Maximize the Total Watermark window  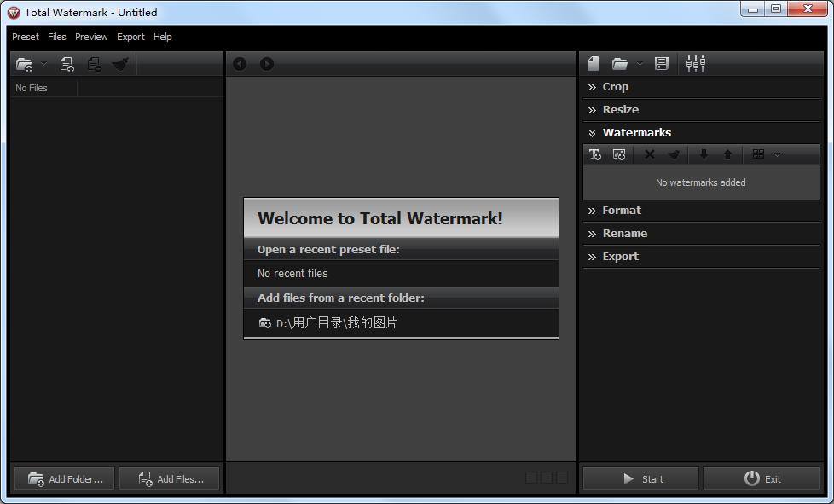pyautogui.click(x=776, y=9)
